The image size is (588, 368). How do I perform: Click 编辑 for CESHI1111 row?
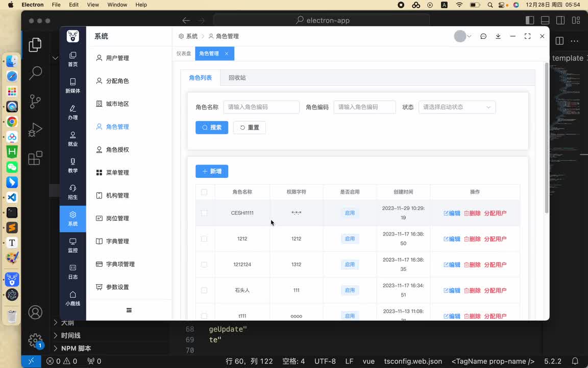[x=452, y=213]
